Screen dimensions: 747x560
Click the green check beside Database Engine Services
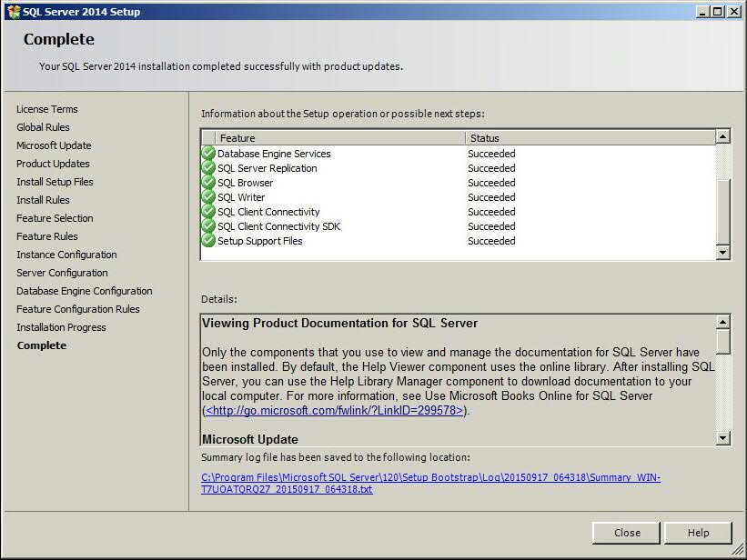(207, 154)
